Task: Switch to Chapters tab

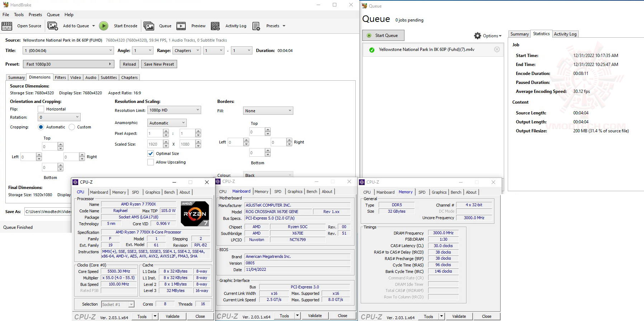Action: [129, 77]
